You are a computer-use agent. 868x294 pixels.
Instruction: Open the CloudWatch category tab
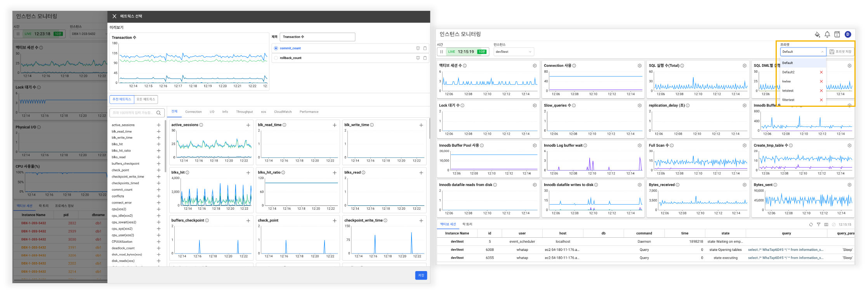coord(283,112)
